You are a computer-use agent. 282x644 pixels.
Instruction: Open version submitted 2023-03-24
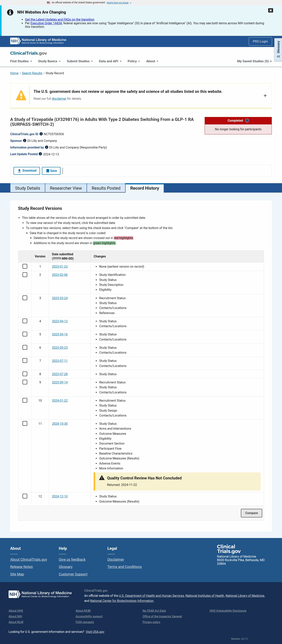click(x=60, y=298)
